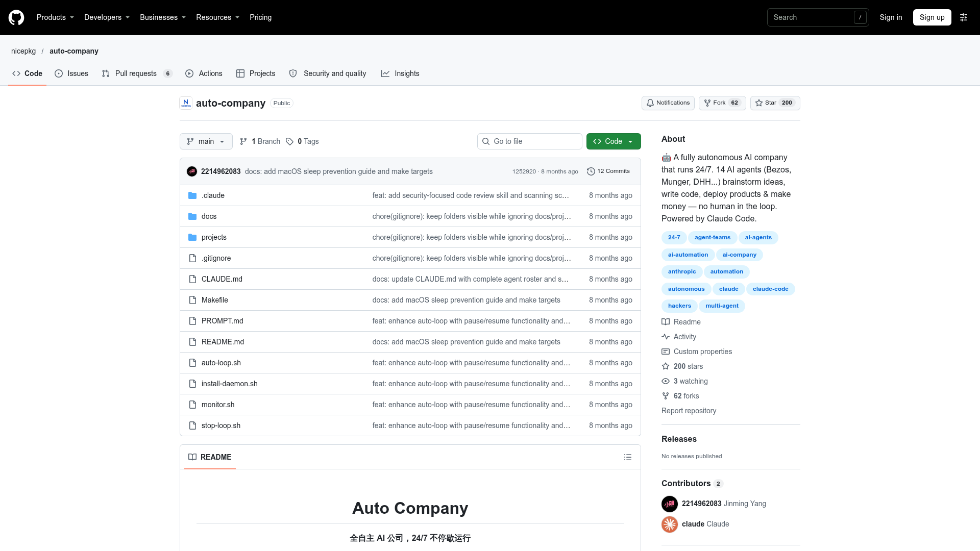980x551 pixels.
Task: Open the main branch selector dropdown
Action: [206, 141]
